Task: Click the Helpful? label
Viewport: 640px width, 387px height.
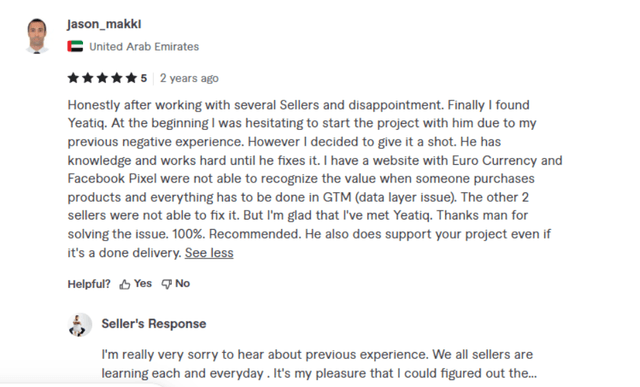Action: tap(89, 284)
